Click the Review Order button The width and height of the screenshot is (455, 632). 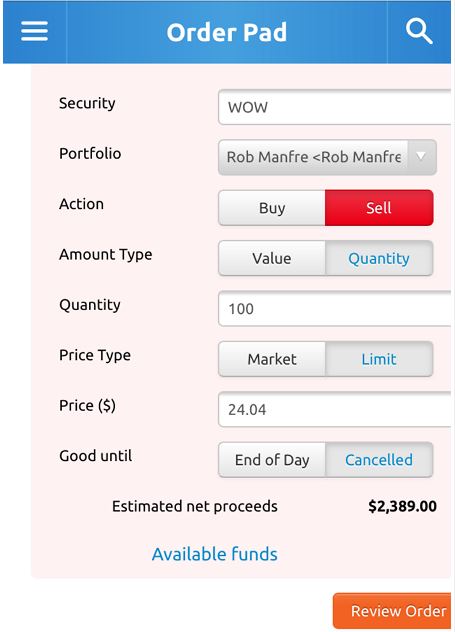point(392,611)
